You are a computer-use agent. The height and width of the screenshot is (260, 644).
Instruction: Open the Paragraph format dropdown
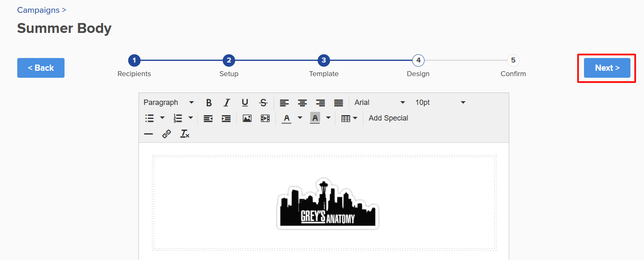tap(169, 102)
